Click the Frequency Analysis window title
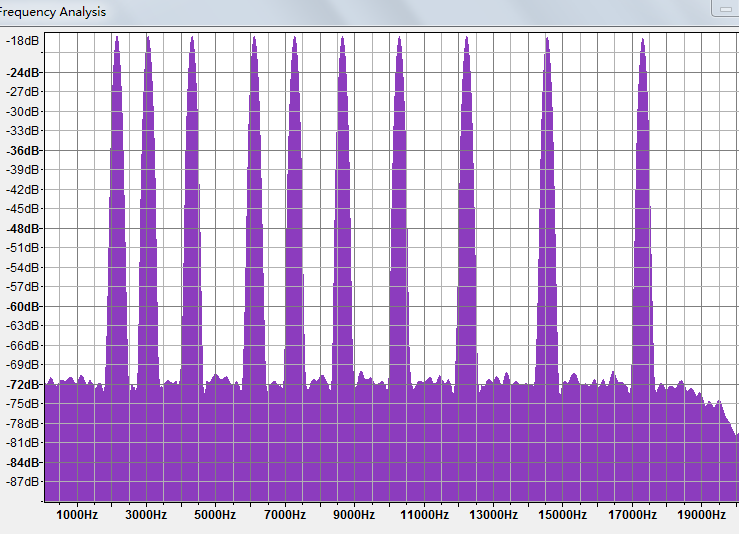Screen dimensions: 739x534 [x=52, y=12]
